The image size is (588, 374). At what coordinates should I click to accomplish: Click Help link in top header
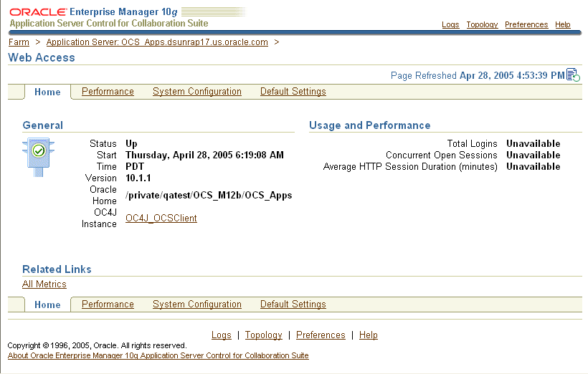click(x=563, y=24)
